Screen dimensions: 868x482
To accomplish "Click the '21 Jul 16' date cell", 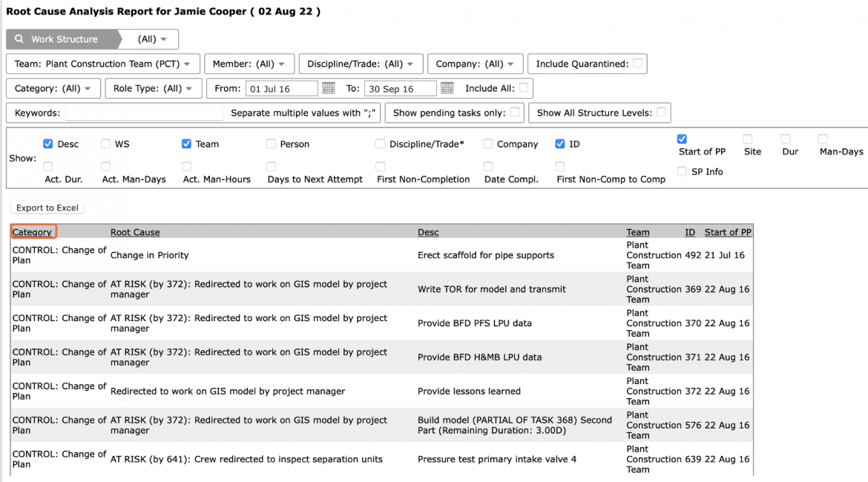I will pyautogui.click(x=725, y=255).
